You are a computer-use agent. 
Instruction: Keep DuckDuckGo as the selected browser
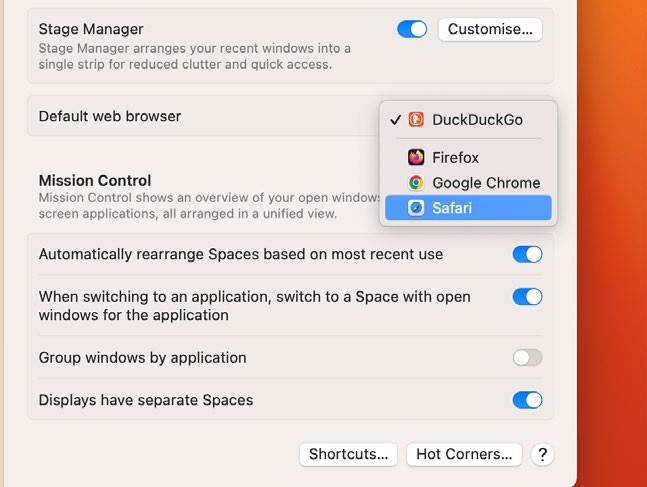(477, 120)
